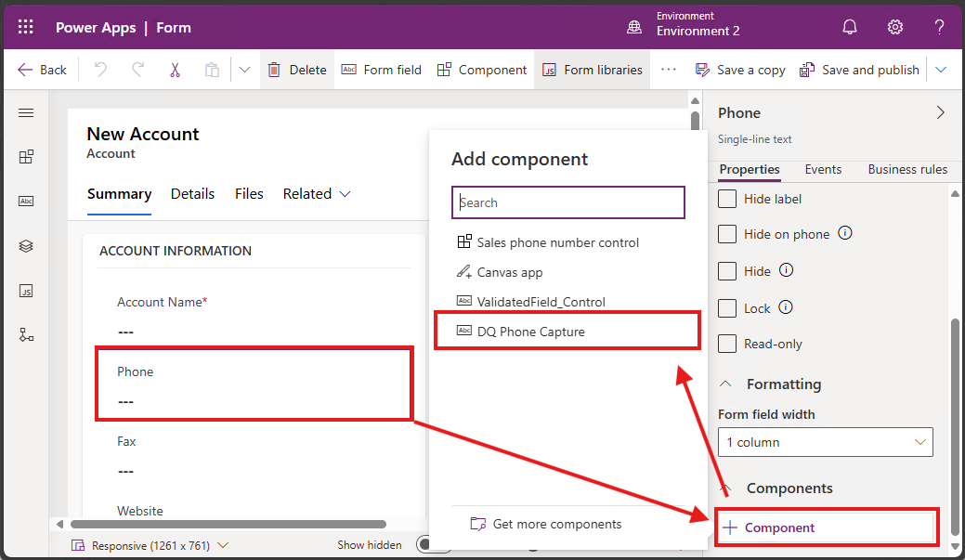Check the Hide checkbox

click(727, 271)
